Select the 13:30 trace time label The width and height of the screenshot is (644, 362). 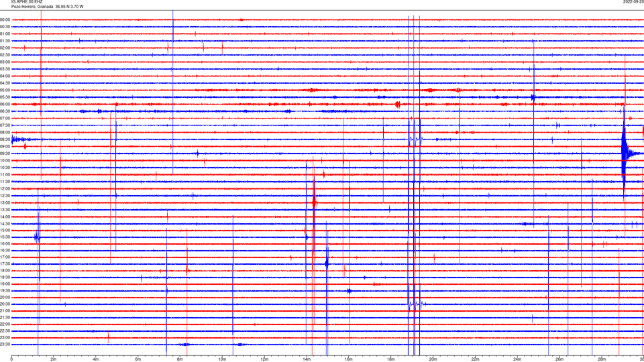point(5,210)
